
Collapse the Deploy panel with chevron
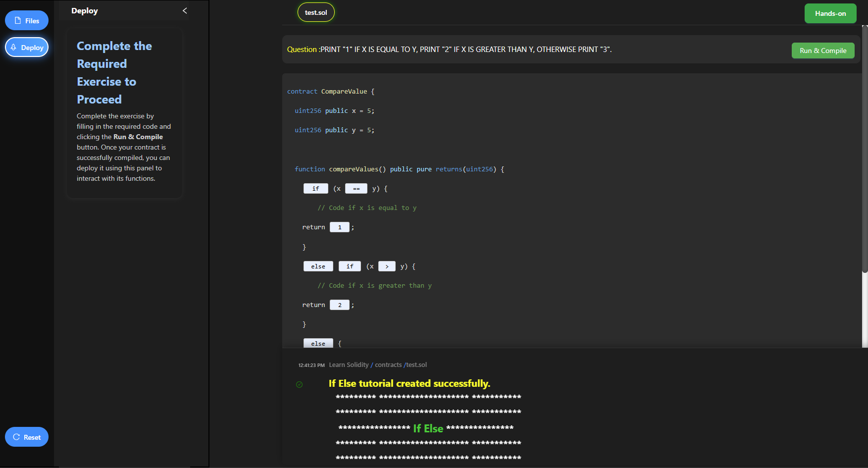tap(185, 11)
